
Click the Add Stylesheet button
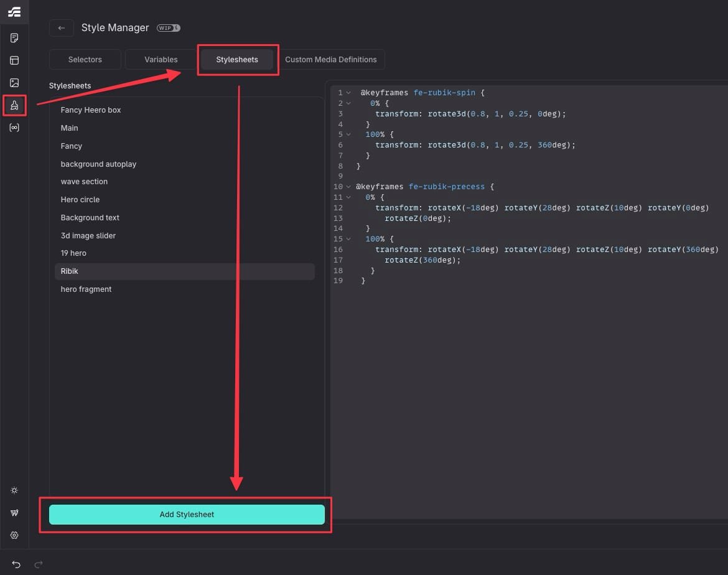[187, 515]
